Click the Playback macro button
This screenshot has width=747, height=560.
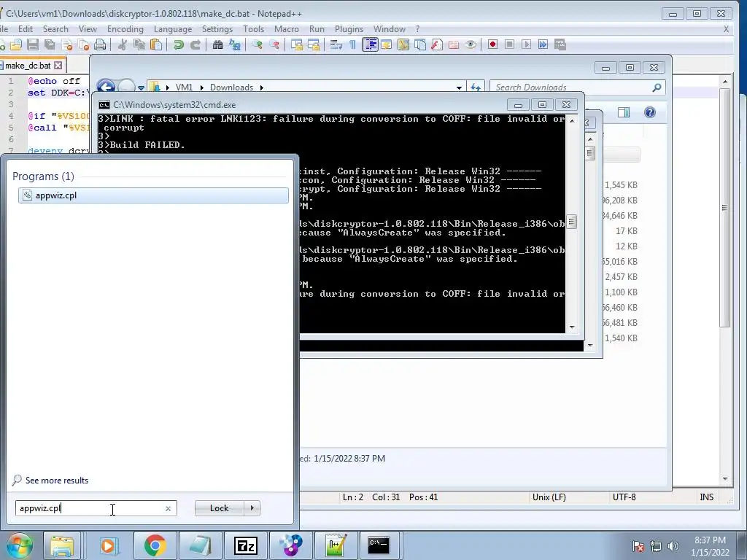click(x=527, y=44)
